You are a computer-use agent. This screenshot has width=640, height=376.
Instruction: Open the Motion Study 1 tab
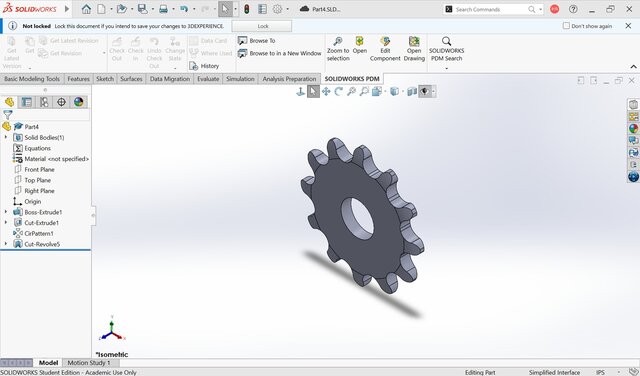[x=89, y=363]
